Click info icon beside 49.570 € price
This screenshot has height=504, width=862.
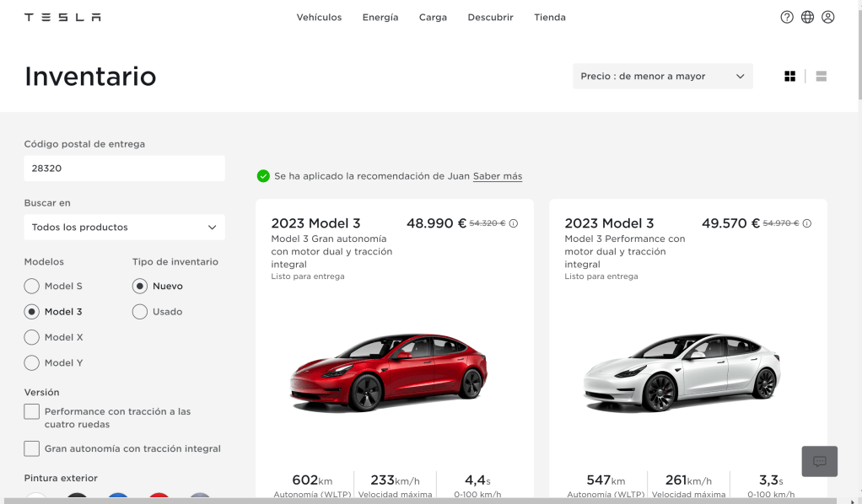click(807, 223)
